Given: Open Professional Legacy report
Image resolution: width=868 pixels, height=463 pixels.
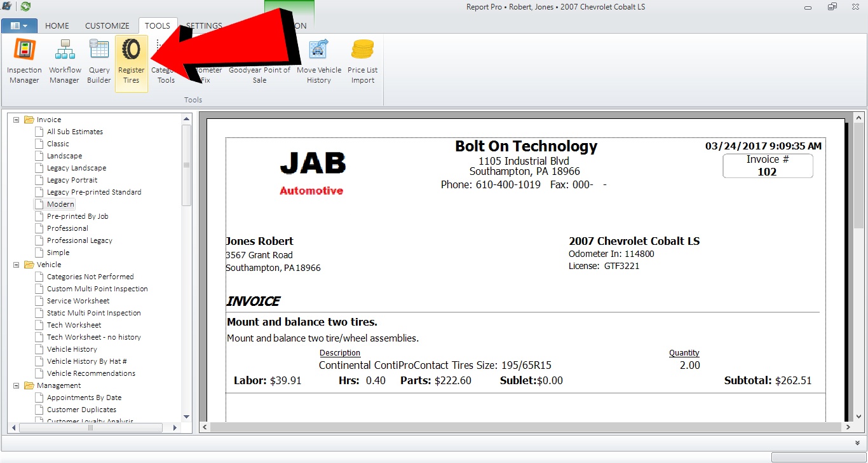Looking at the screenshot, I should 79,240.
